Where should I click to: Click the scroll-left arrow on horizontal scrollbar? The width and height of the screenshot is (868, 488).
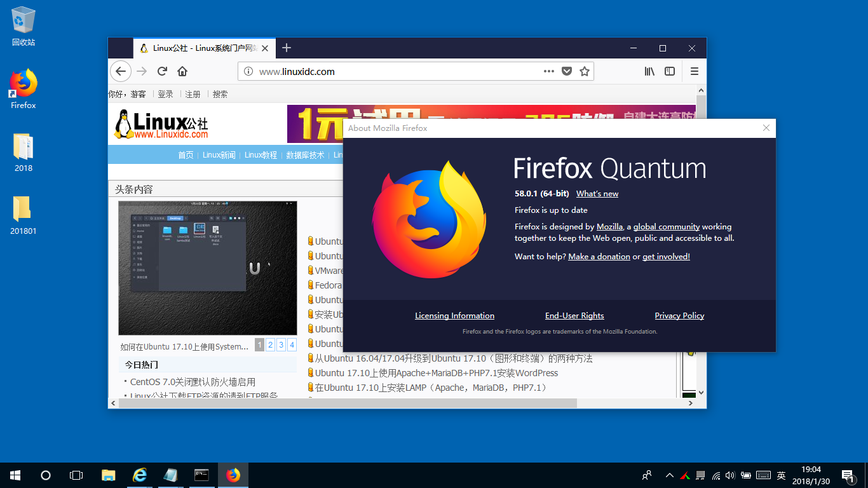click(x=113, y=403)
